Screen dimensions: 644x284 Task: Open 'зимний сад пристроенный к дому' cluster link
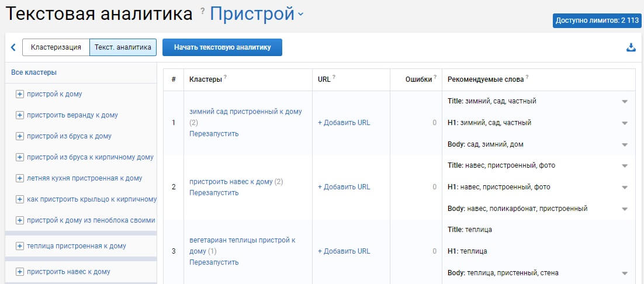(245, 112)
